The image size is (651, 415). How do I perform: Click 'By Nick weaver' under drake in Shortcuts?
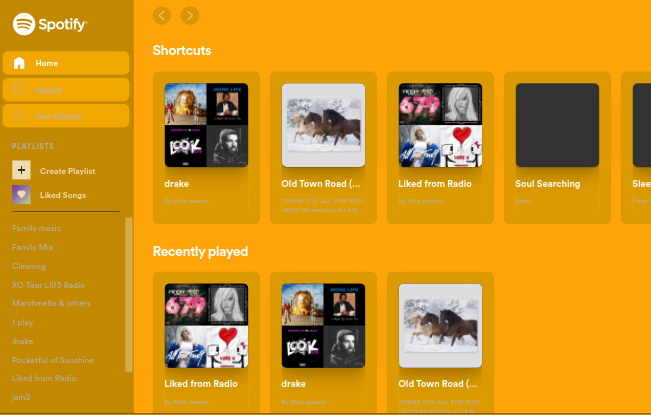[187, 201]
